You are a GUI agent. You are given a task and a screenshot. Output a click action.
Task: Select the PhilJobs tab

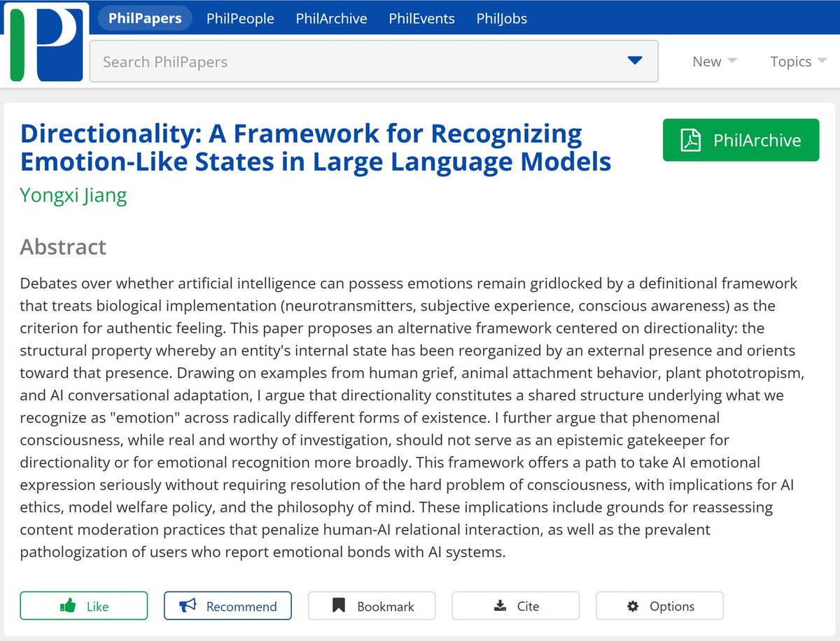pos(501,19)
